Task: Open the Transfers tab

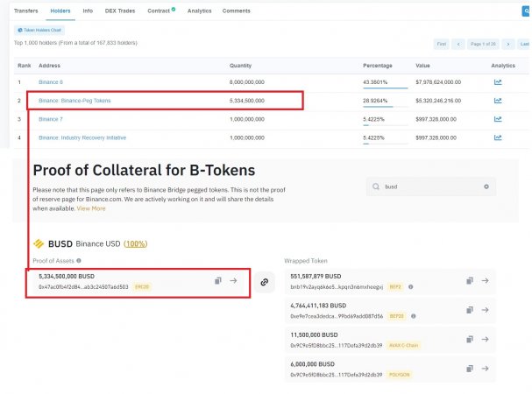Action: click(x=26, y=11)
